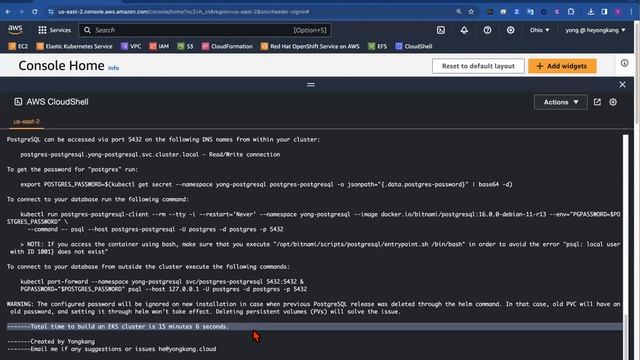The image size is (640, 360).
Task: Click the AWS console Search field
Action: click(205, 30)
